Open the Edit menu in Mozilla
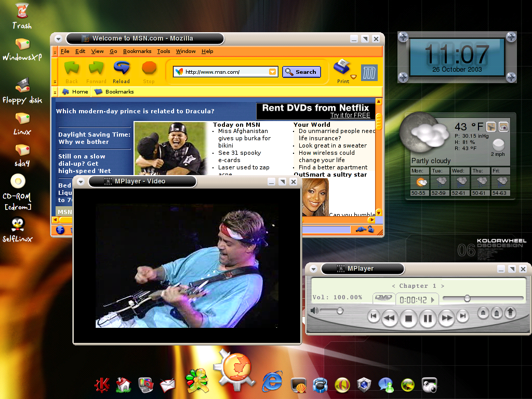This screenshot has height=399, width=532. coord(80,51)
